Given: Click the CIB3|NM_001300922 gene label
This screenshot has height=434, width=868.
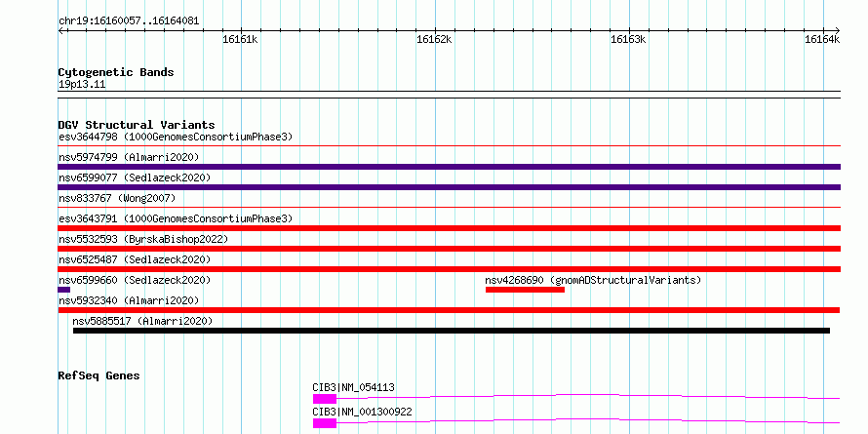Looking at the screenshot, I should (362, 412).
